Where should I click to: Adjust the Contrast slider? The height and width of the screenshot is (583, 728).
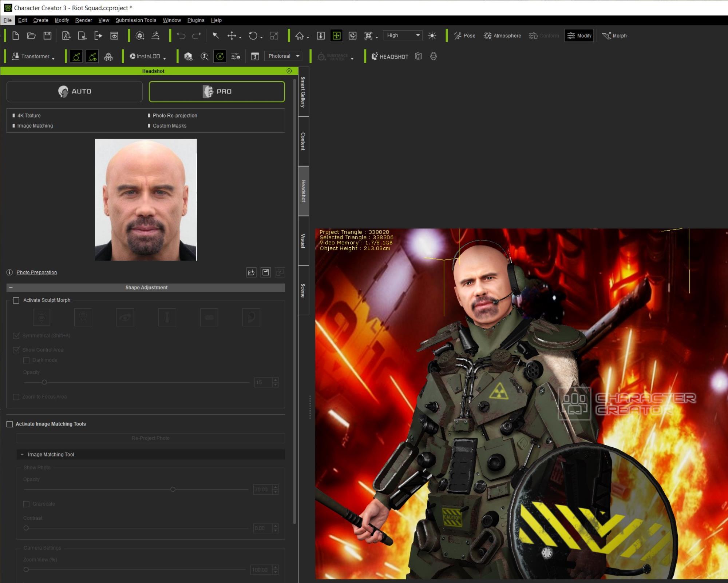pyautogui.click(x=26, y=528)
